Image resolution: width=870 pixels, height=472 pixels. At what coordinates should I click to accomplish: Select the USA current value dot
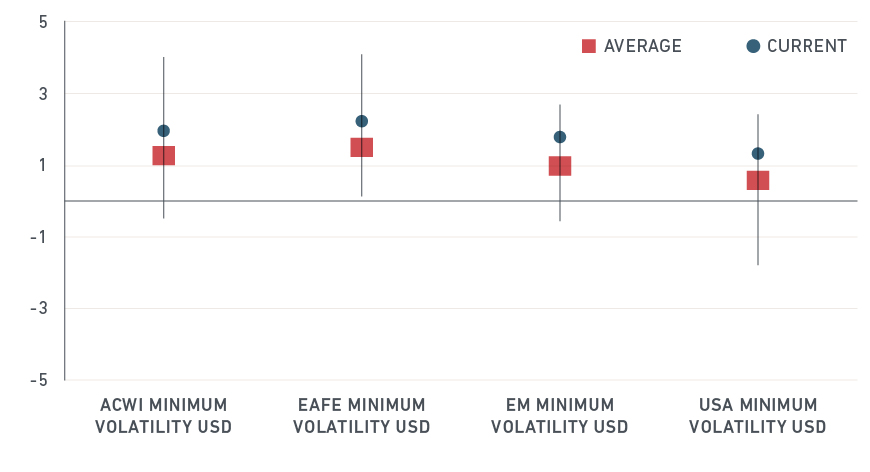(758, 153)
